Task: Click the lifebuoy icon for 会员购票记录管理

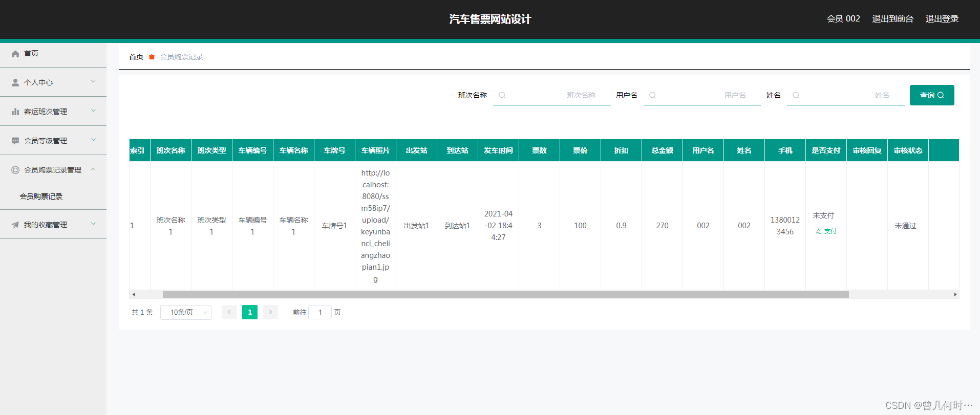Action: pos(15,170)
